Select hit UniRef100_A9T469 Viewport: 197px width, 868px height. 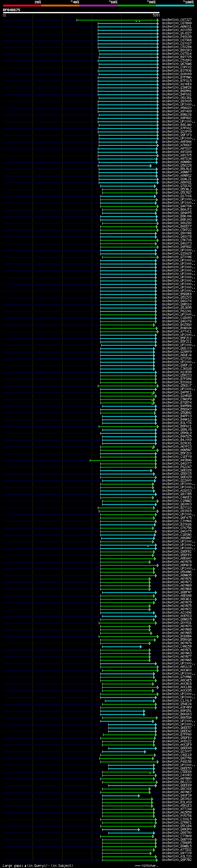(x=176, y=111)
